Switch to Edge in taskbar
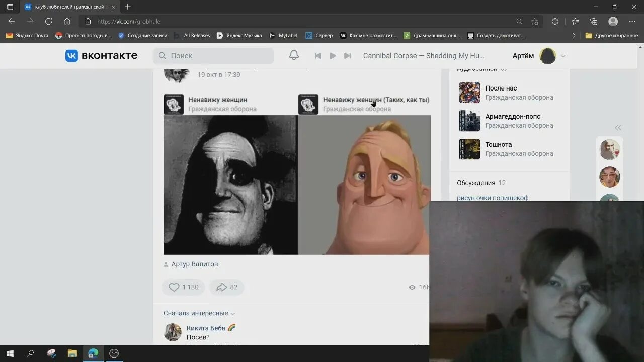The image size is (644, 362). (x=93, y=353)
